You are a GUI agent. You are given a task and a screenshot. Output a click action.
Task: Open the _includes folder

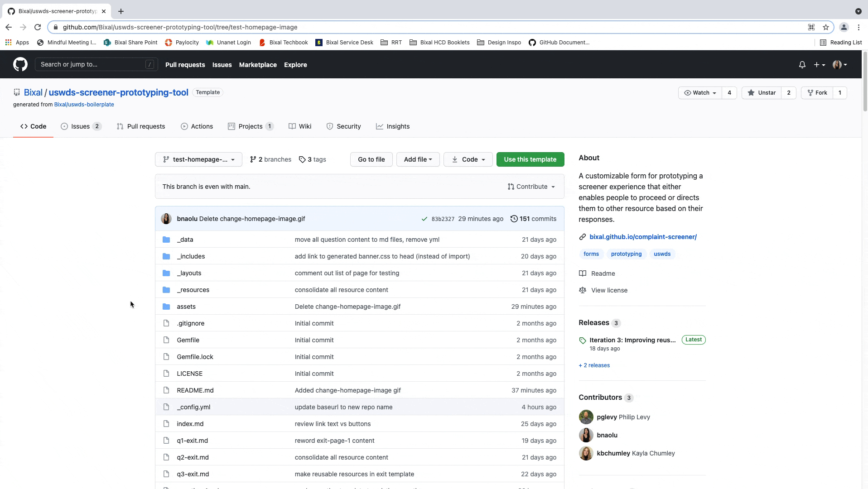pyautogui.click(x=191, y=256)
